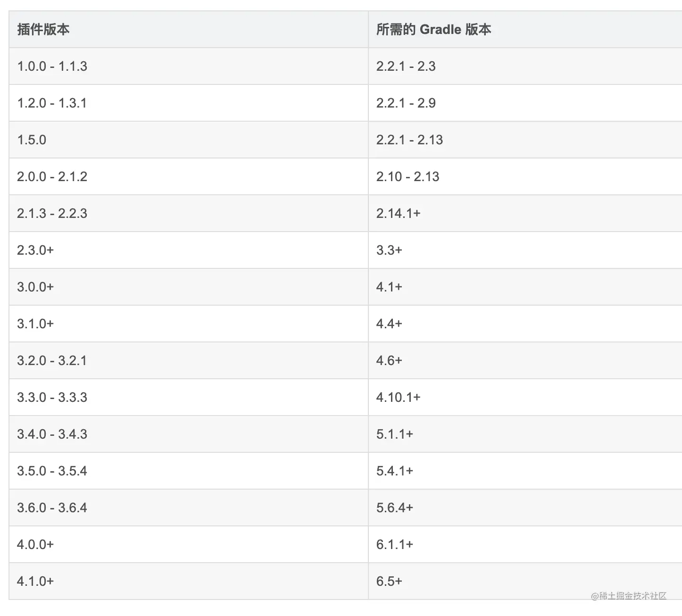Select the plugin version cell 4.1.0+
This screenshot has height=616, width=682.
click(x=35, y=582)
